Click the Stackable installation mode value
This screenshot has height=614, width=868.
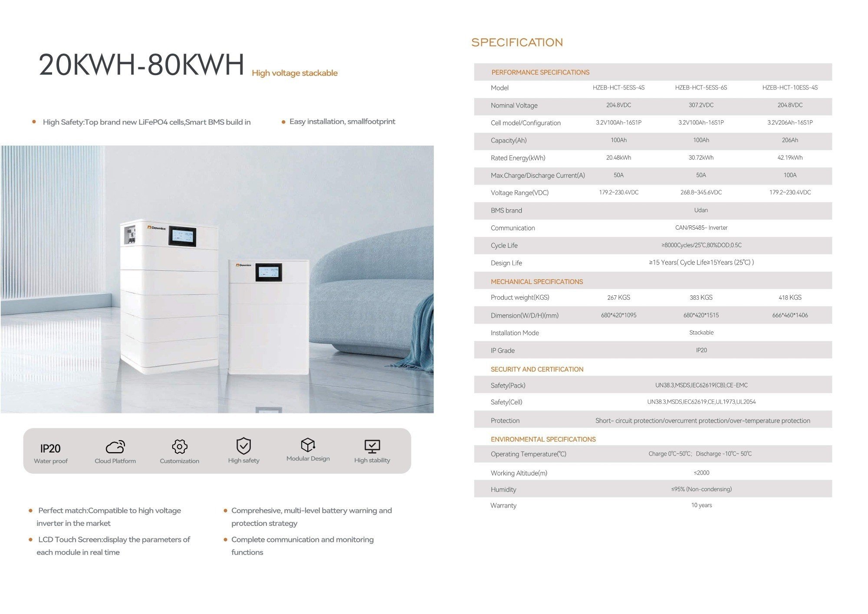701,333
